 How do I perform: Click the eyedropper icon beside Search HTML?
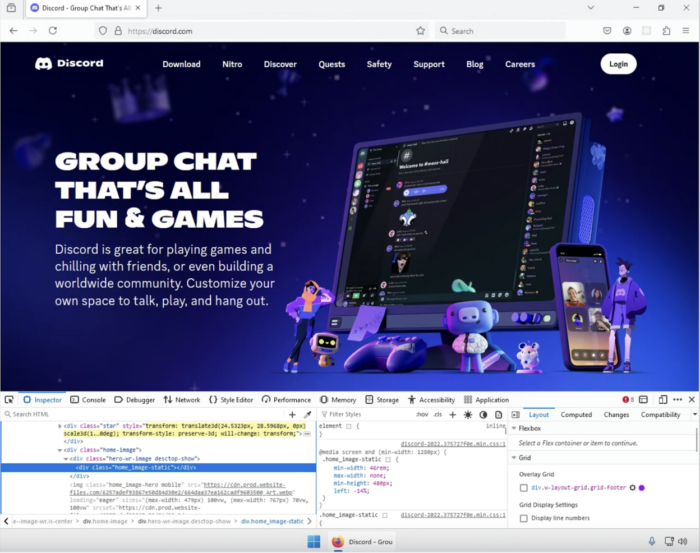pyautogui.click(x=308, y=414)
